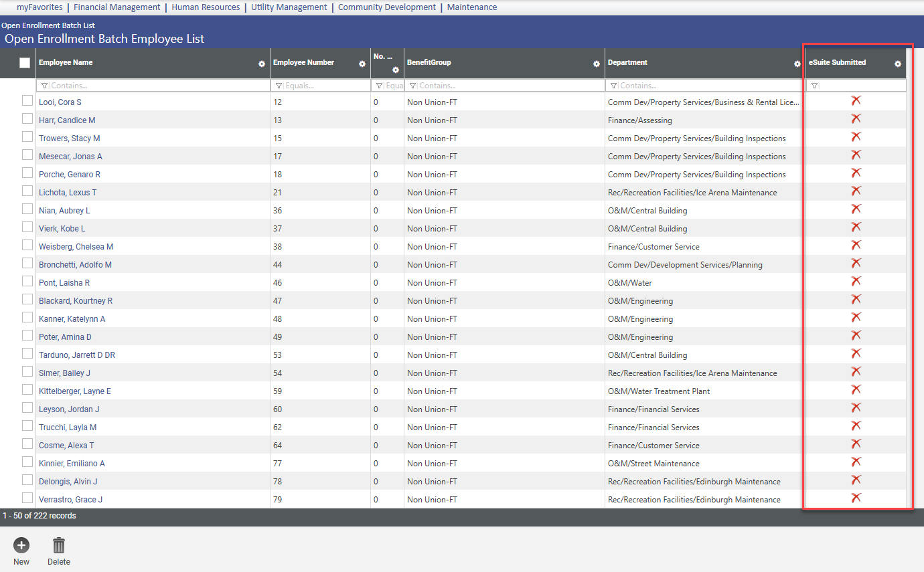Click the 1 - 50 of 222 records status
This screenshot has height=572, width=924.
tap(40, 516)
